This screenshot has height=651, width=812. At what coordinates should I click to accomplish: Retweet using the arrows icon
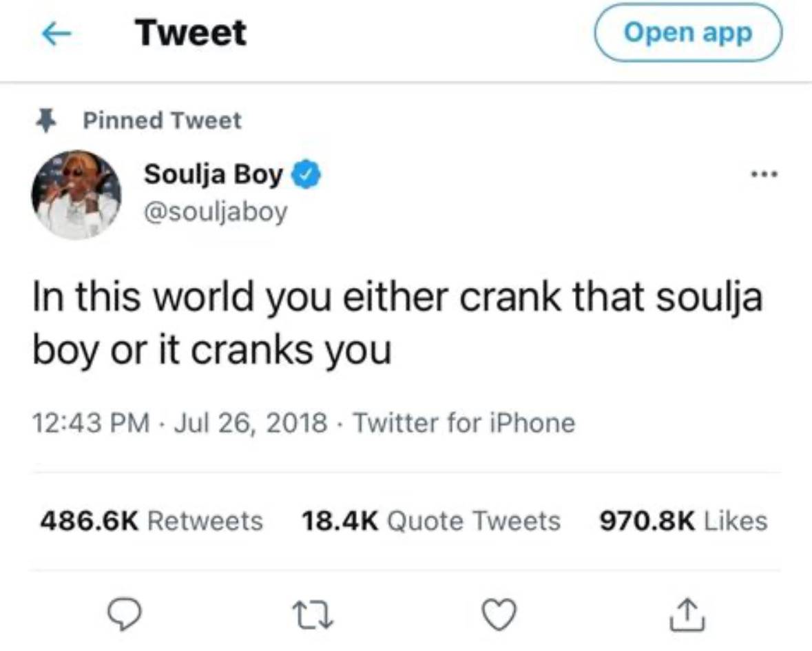coord(312,614)
